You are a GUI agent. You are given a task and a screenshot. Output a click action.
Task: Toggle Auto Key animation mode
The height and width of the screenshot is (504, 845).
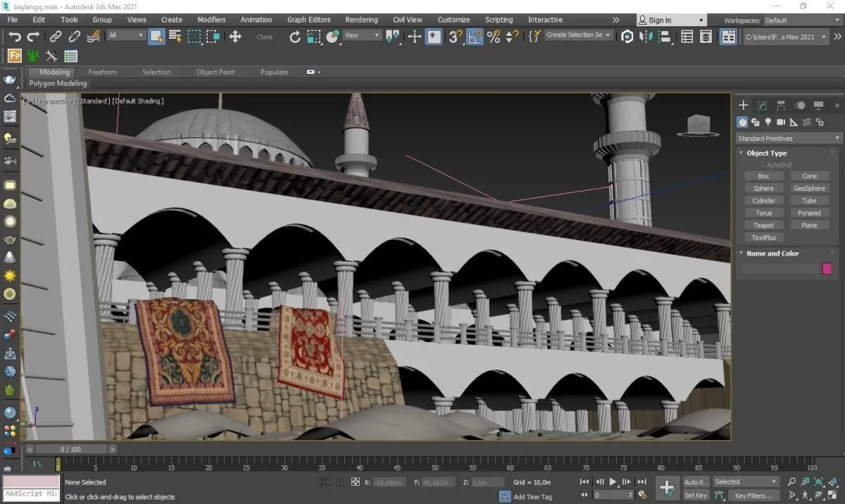tap(696, 482)
